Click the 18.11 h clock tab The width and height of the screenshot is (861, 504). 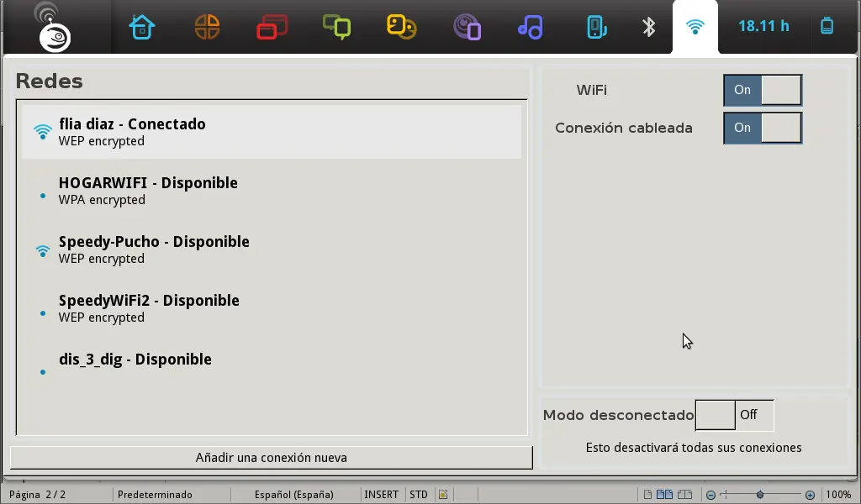(763, 26)
